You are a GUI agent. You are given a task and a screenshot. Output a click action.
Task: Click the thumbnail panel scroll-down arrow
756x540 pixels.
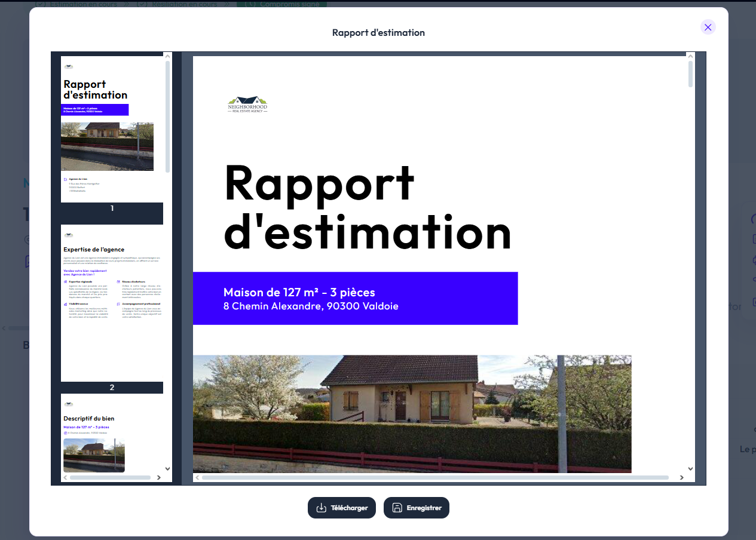(167, 469)
